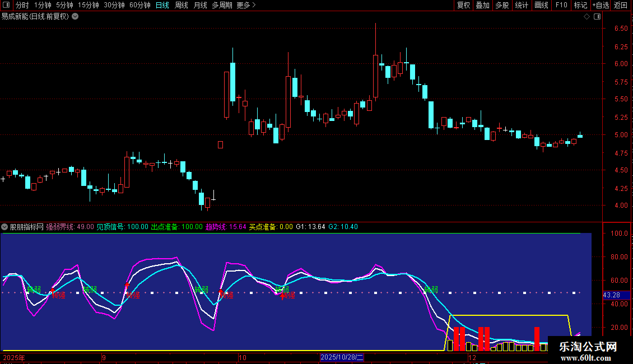Click the 叠加 overlay button
Image resolution: width=633 pixels, height=364 pixels.
tap(483, 5)
